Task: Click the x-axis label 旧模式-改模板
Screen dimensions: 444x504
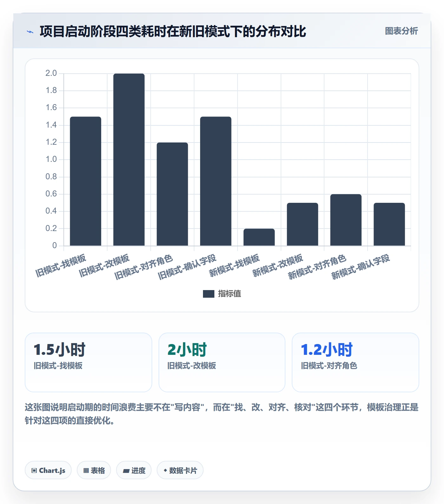Action: 104,265
